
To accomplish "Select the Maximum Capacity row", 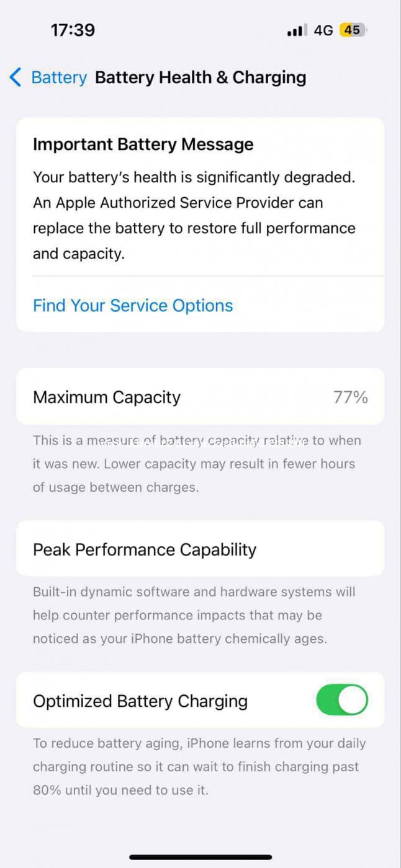I will click(x=200, y=397).
